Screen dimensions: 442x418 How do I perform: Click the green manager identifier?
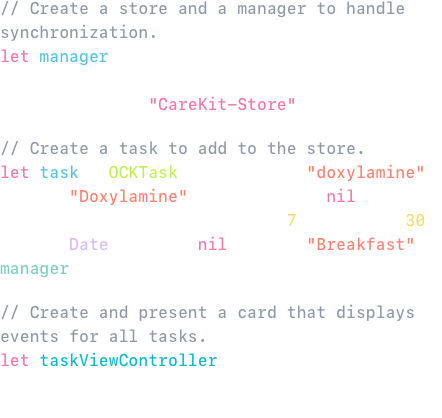35,269
